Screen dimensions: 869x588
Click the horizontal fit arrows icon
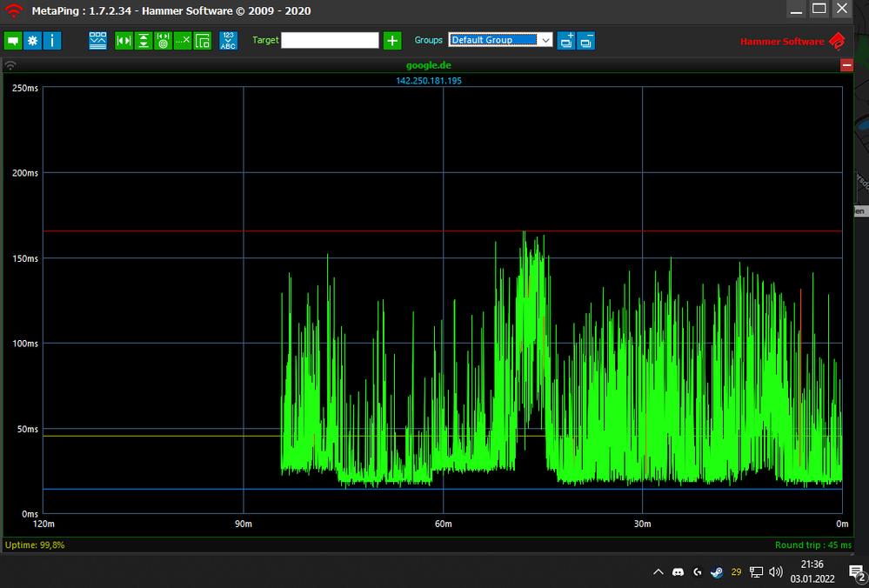pos(124,41)
